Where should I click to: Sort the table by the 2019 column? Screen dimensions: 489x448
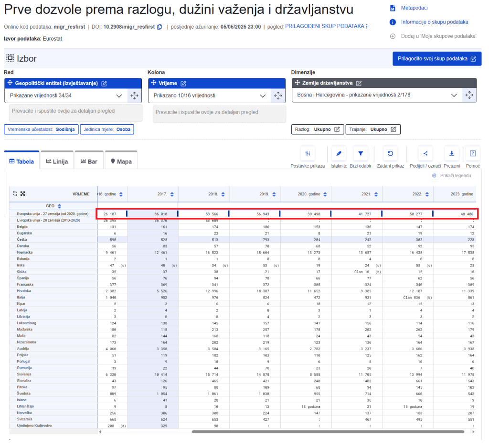tap(274, 194)
